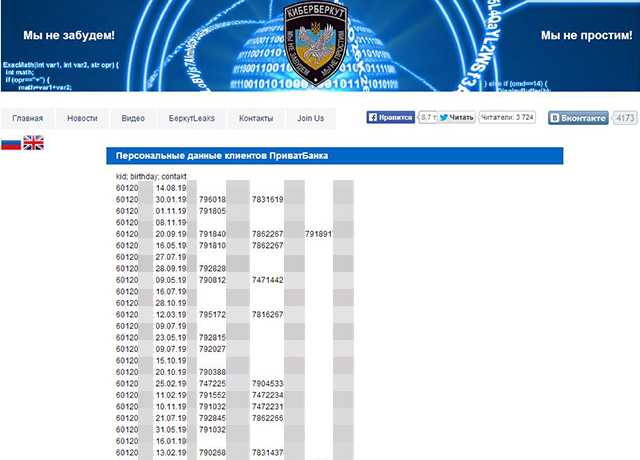Click the 'Мы не забудем!' banner text
The image size is (640, 460).
click(58, 35)
